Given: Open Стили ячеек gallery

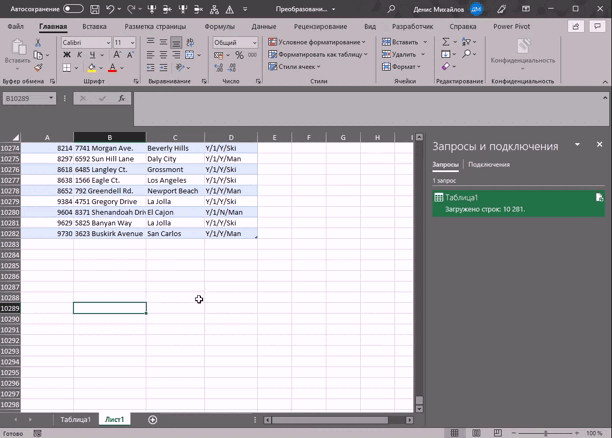Looking at the screenshot, I should click(x=294, y=66).
